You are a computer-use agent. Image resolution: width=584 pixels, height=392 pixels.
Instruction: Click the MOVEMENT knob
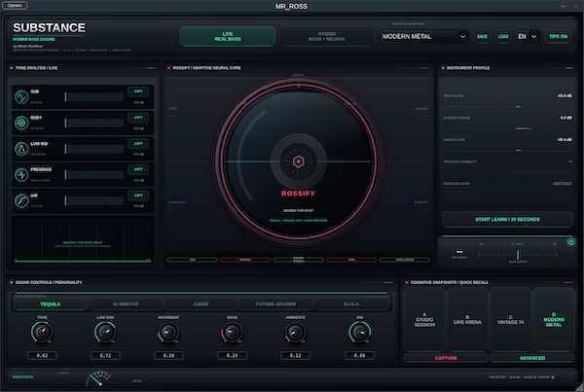tap(168, 332)
